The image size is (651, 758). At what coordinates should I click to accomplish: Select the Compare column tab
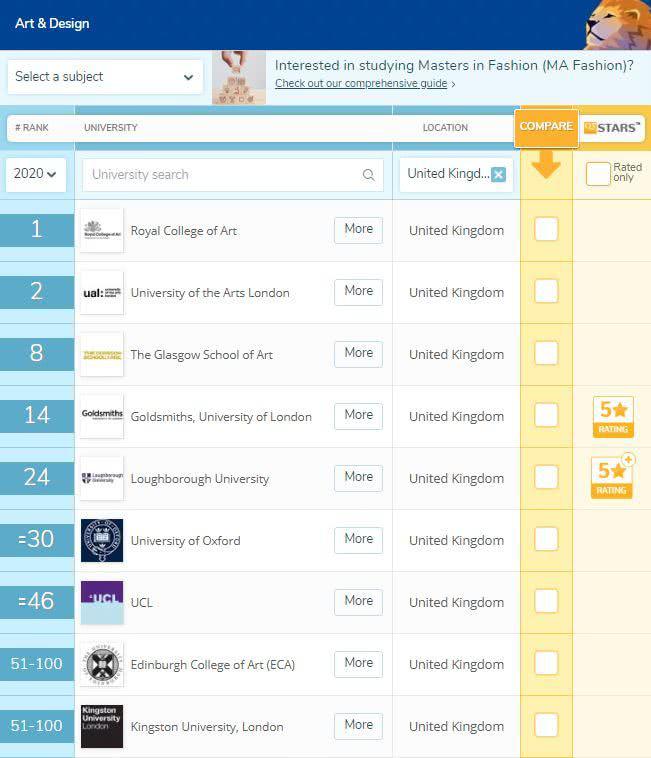(x=546, y=127)
